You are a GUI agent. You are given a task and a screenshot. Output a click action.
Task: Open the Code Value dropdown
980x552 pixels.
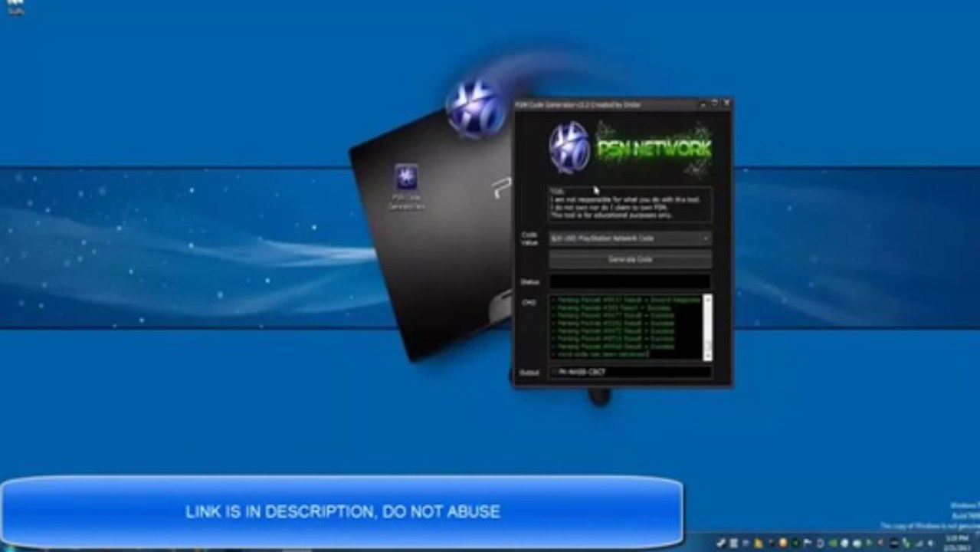click(630, 239)
